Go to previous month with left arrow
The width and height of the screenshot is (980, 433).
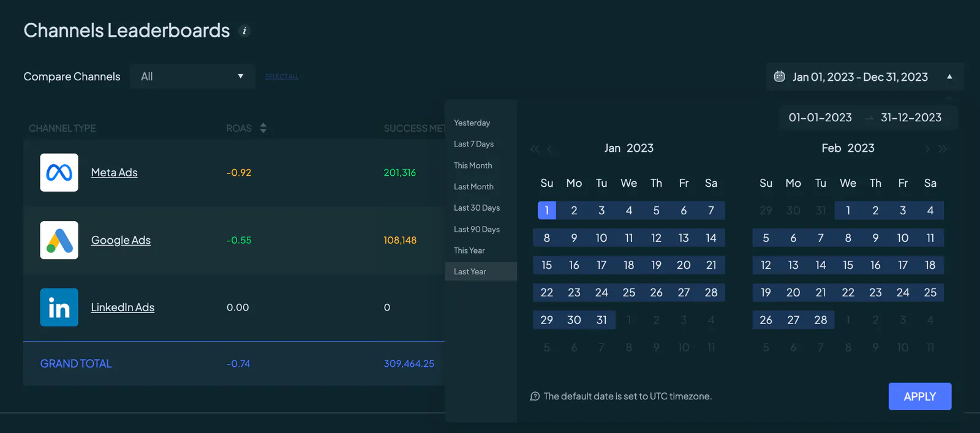click(x=549, y=149)
